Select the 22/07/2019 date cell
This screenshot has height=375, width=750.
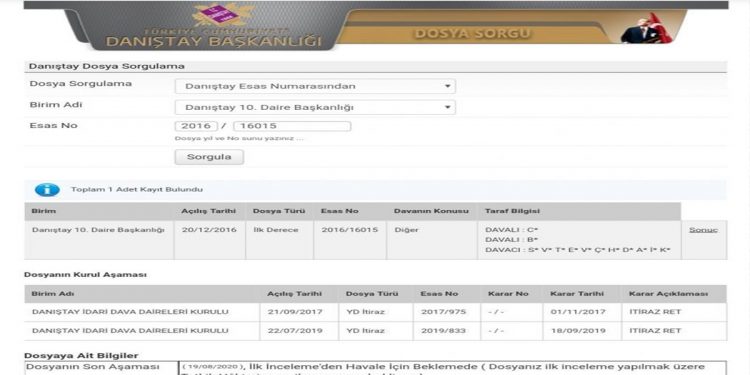click(299, 331)
